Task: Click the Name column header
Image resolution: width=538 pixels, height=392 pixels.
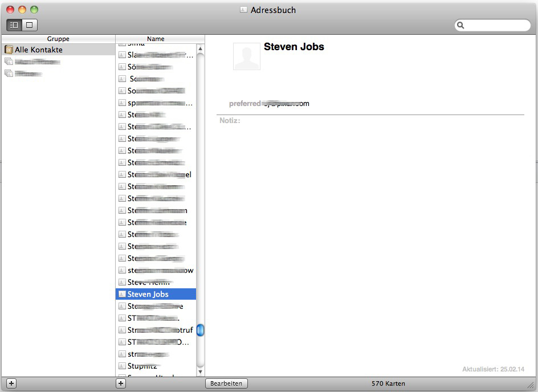Action: 156,39
